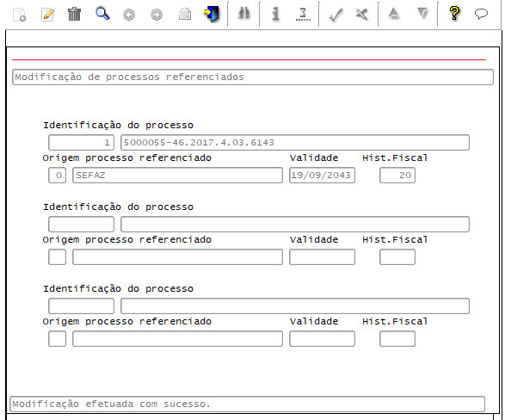This screenshot has height=420, width=505.
Task: Click the binoculars find icon
Action: pos(243,14)
